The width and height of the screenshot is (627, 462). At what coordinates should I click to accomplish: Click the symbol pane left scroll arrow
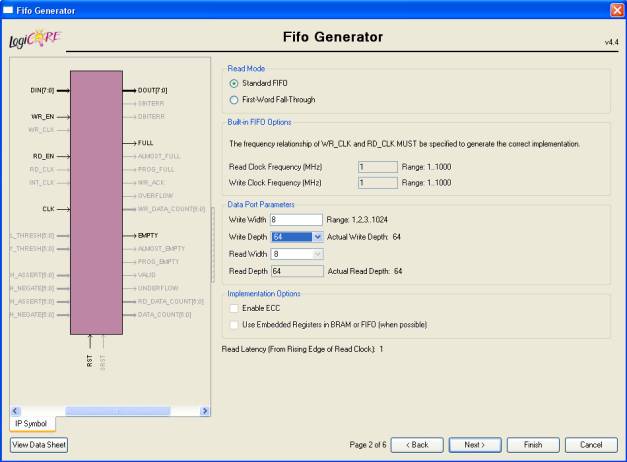coord(16,411)
